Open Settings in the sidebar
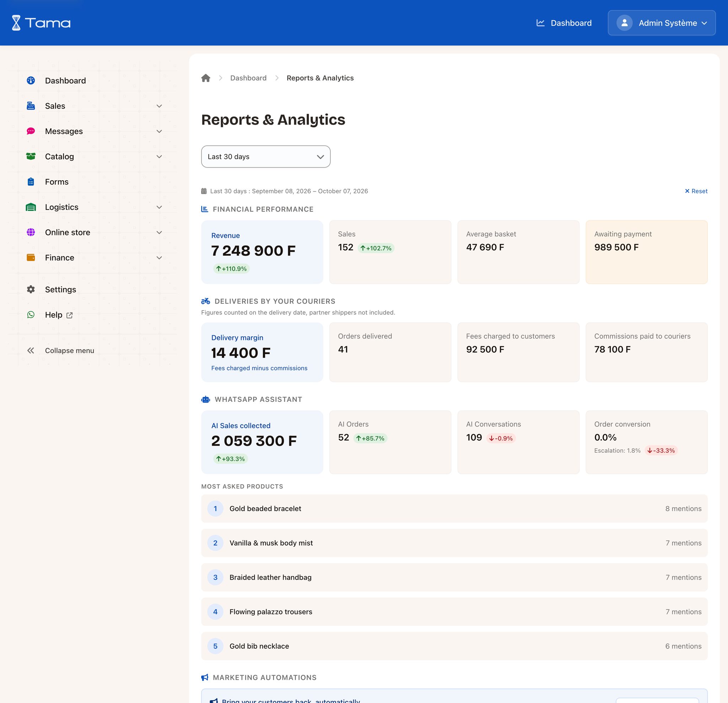 pyautogui.click(x=60, y=289)
